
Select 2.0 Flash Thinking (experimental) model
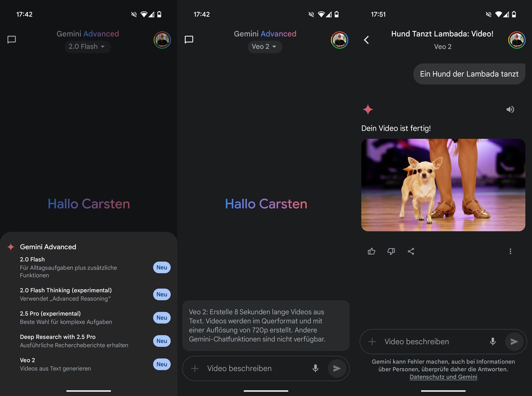tap(66, 294)
